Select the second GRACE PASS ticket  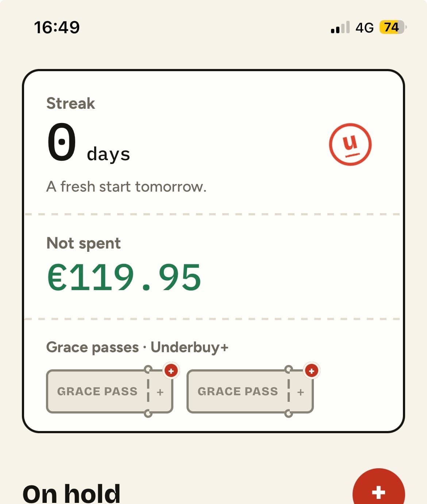[x=250, y=392]
